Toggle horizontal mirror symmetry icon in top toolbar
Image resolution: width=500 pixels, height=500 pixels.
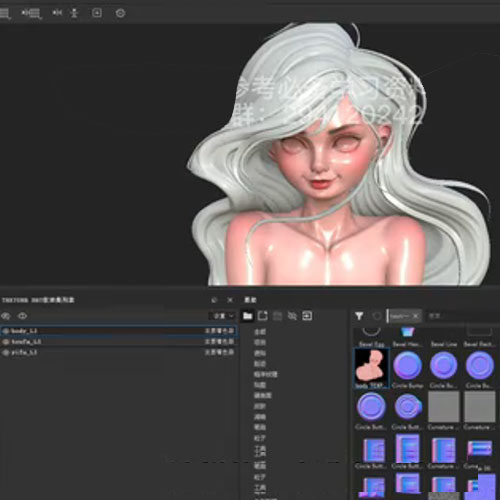pyautogui.click(x=57, y=13)
